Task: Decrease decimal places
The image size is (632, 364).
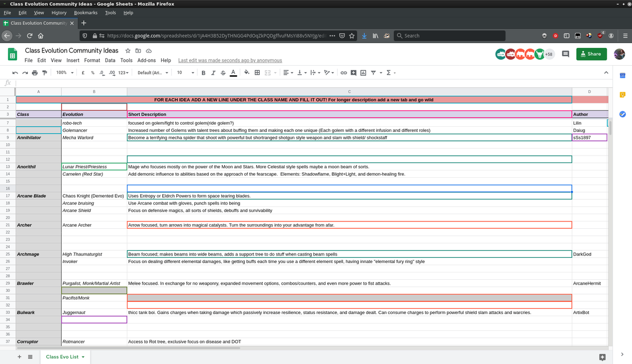Action: coord(102,73)
